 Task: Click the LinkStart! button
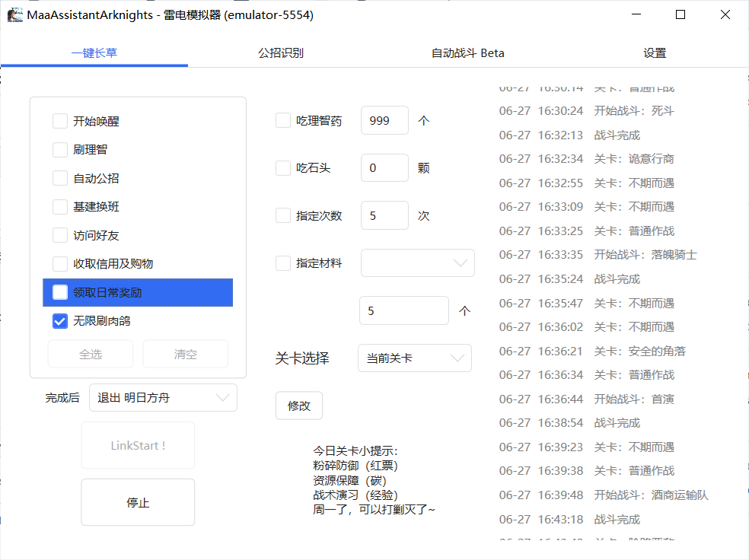click(138, 445)
